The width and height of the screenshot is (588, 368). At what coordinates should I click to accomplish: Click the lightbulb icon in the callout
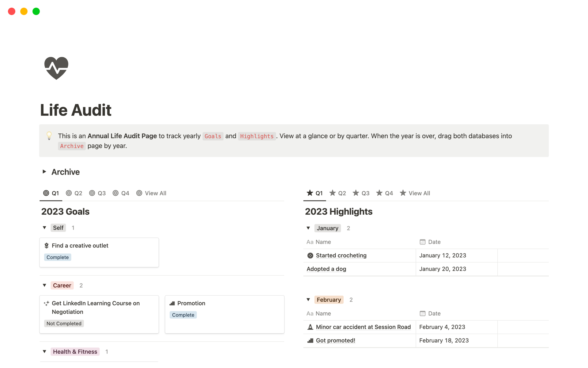click(x=49, y=136)
